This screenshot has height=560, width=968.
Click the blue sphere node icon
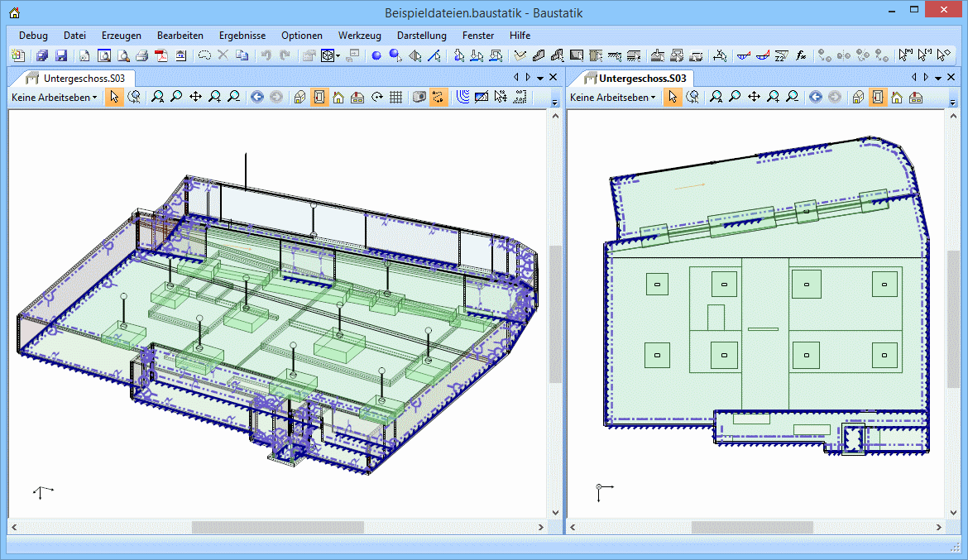376,55
